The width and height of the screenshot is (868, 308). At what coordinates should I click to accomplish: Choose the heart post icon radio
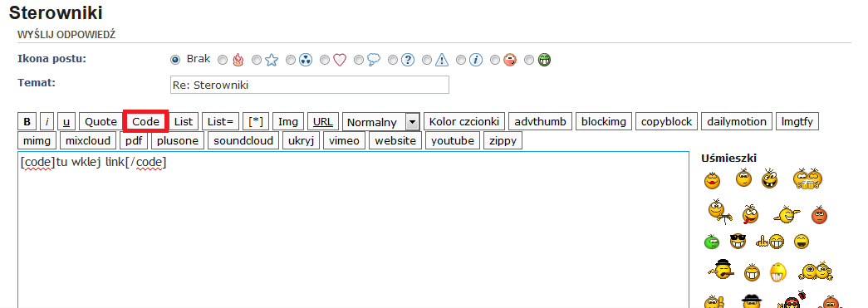pos(325,60)
